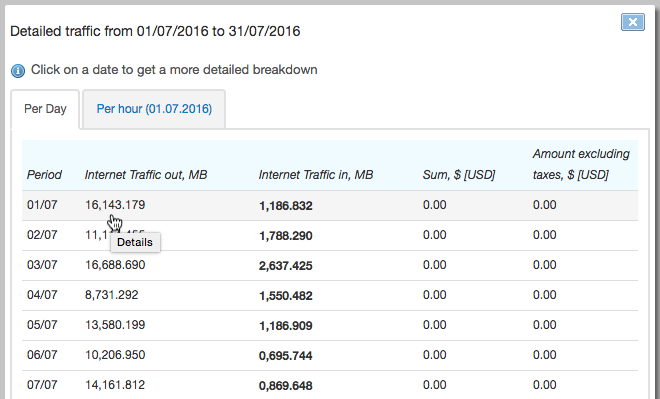Click traffic out value 16,143.179
Image resolution: width=660 pixels, height=399 pixels.
(115, 205)
